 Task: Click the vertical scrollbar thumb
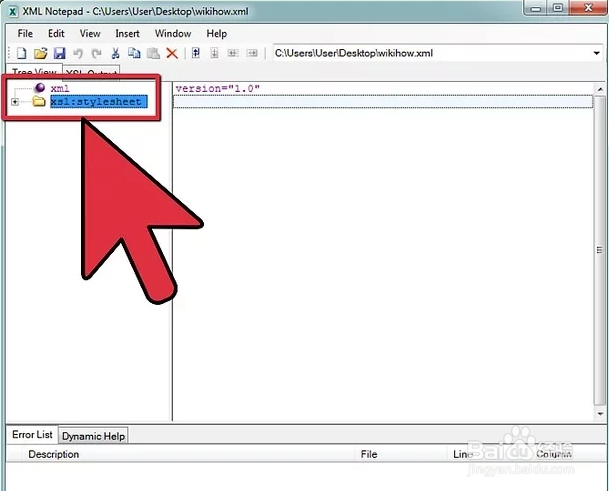coord(600,249)
